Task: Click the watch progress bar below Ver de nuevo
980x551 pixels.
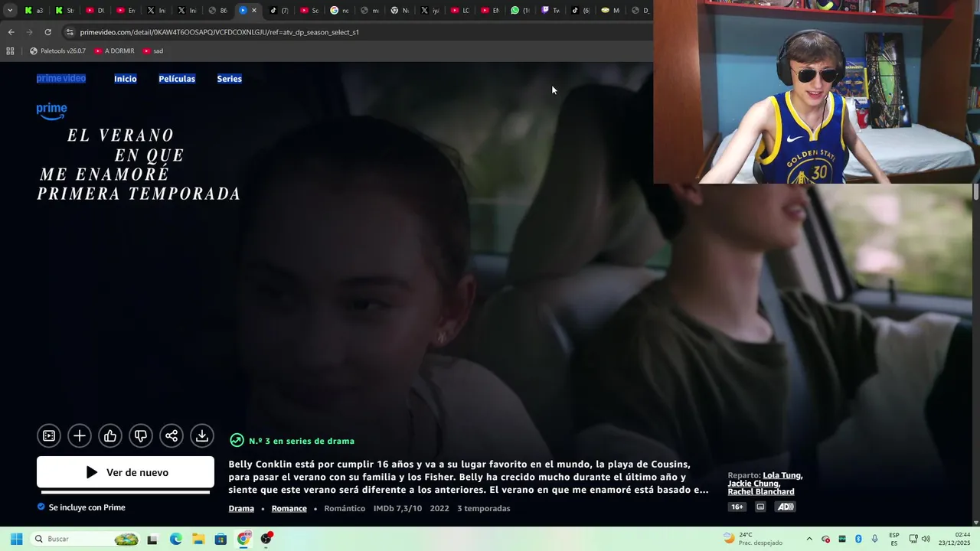Action: [x=126, y=492]
